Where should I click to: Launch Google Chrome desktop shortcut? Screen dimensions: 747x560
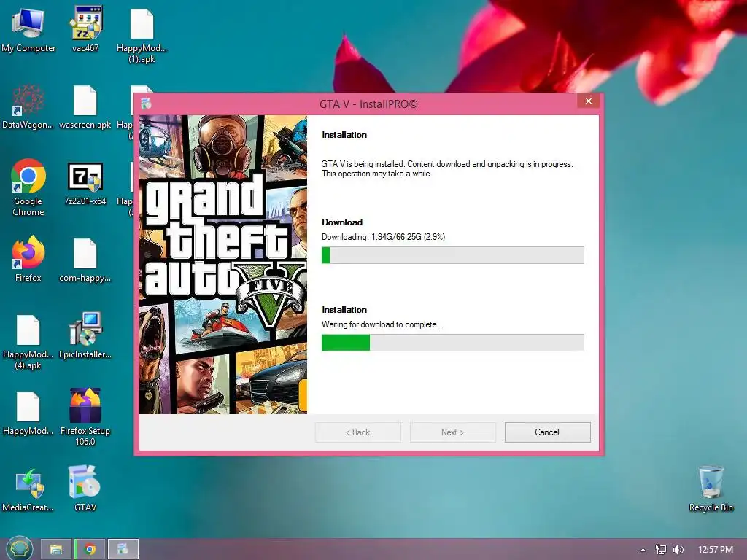28,187
